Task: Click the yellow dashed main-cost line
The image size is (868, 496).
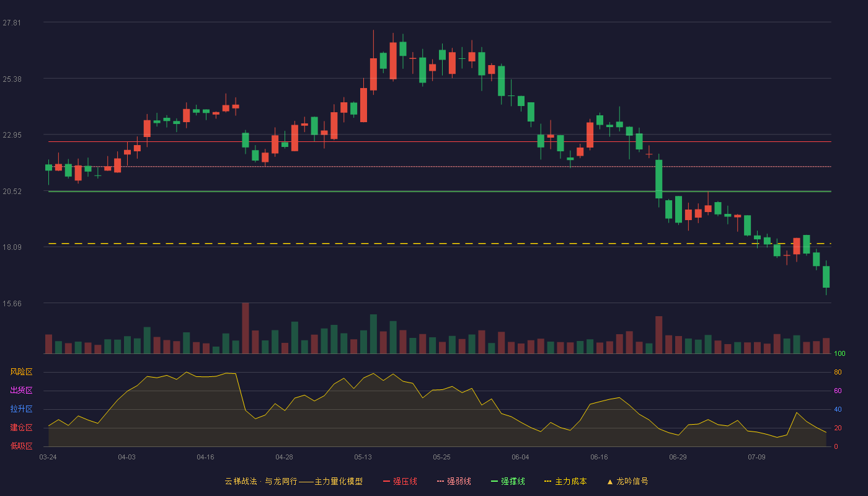Action: point(440,244)
